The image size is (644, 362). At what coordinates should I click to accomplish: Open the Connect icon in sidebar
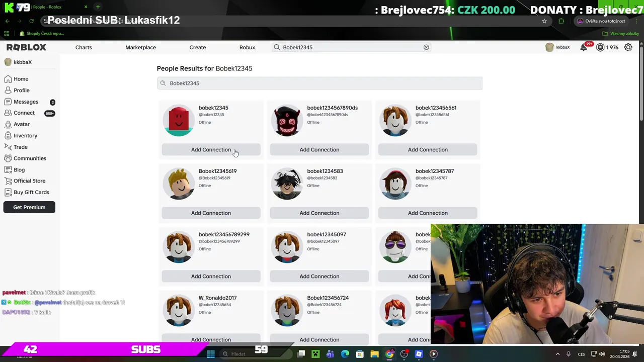click(x=8, y=113)
